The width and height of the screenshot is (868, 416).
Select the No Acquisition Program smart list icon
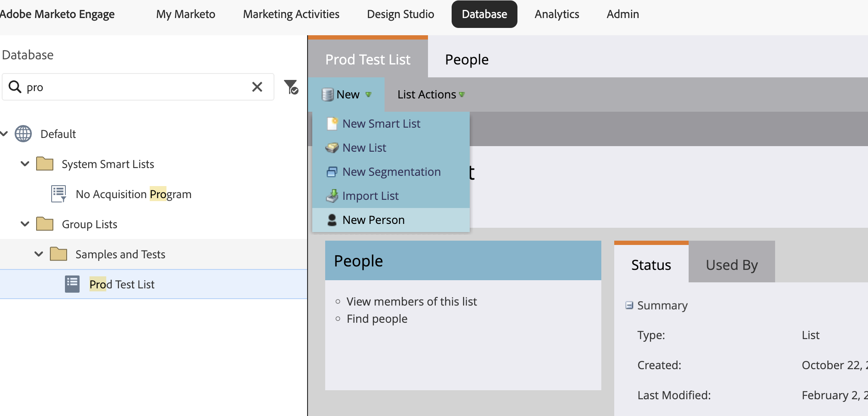(x=58, y=194)
